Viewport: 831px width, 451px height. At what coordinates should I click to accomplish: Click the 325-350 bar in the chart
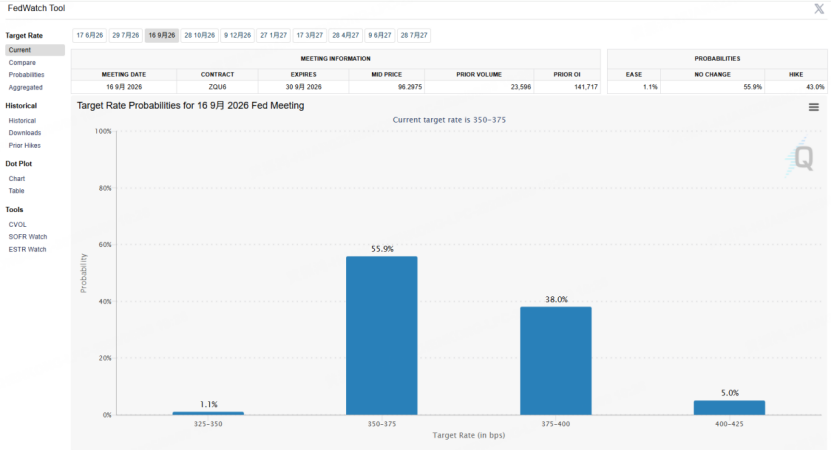pos(208,413)
